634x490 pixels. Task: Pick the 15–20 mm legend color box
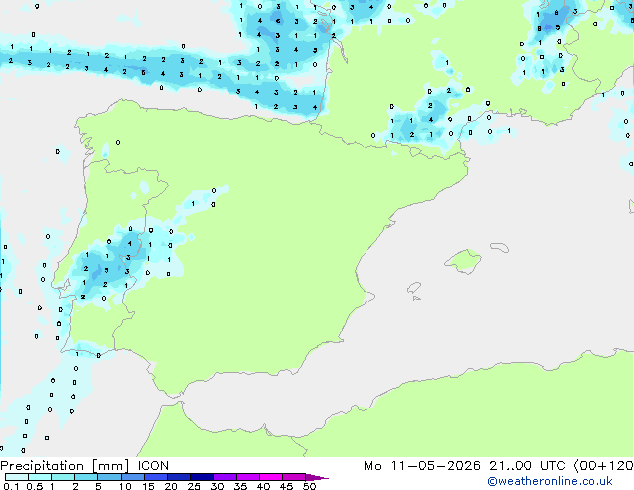coord(155,477)
